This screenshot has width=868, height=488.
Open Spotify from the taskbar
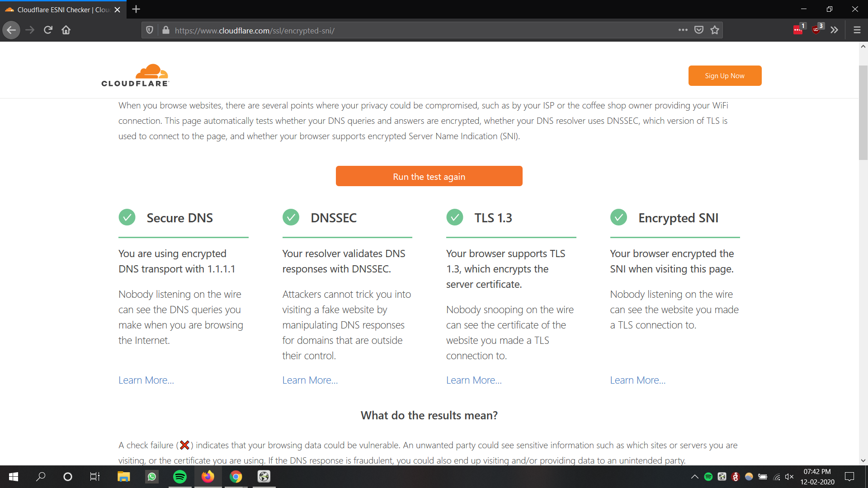click(x=180, y=477)
